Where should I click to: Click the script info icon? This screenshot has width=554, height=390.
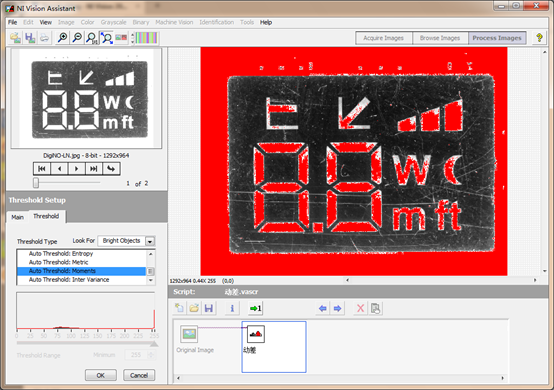pos(232,308)
